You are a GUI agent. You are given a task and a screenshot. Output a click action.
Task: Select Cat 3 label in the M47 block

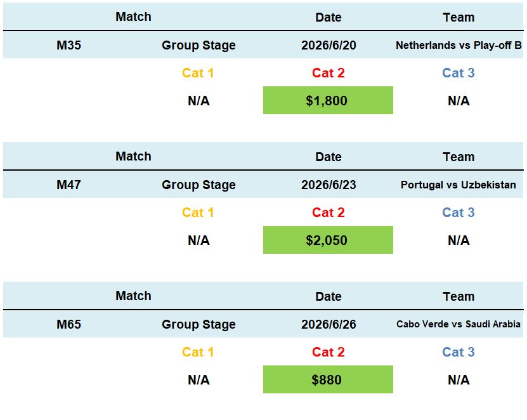[459, 213]
